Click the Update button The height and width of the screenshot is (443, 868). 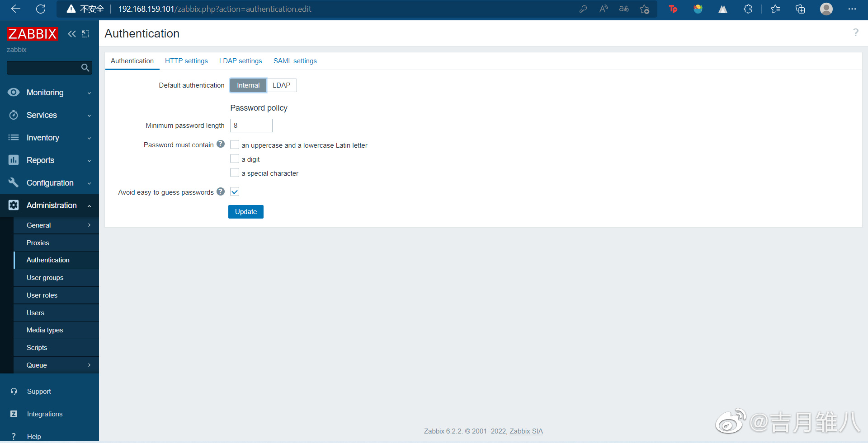click(246, 212)
